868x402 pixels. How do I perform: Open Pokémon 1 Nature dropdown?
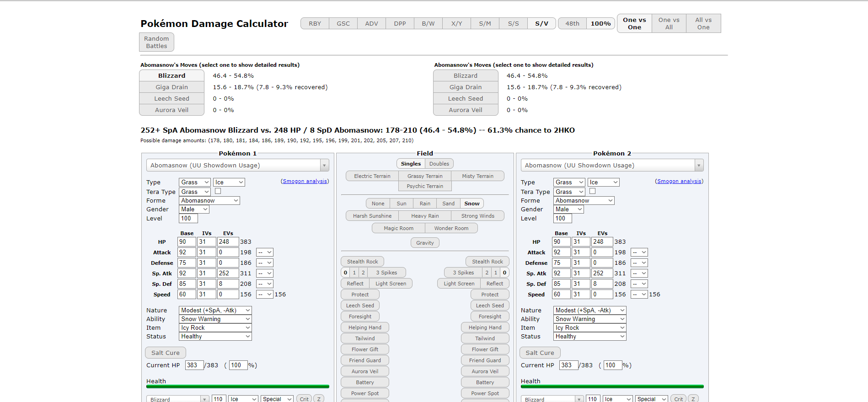click(215, 310)
